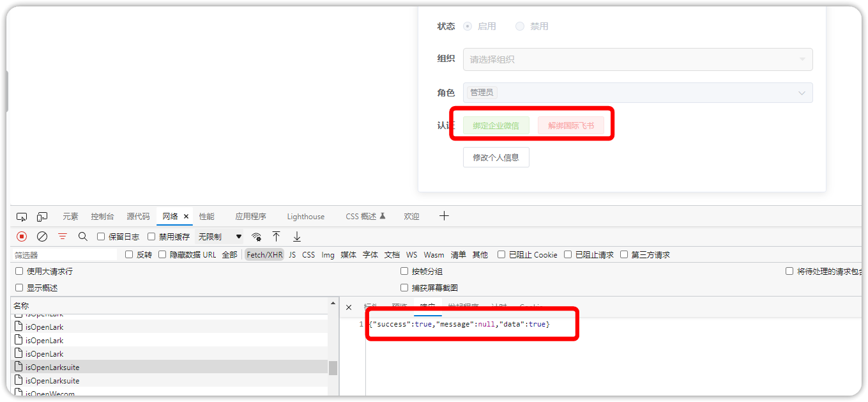Open the 性能 tab

206,217
